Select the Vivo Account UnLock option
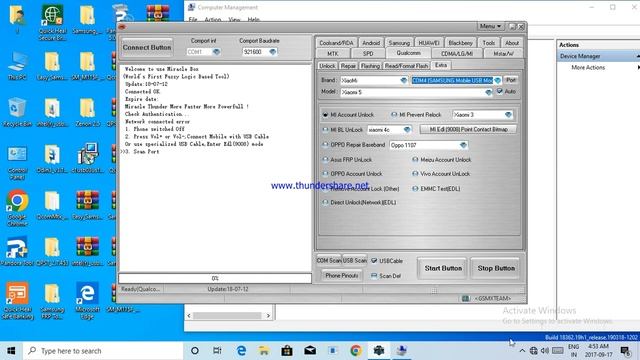This screenshot has width=640, height=360. 415,173
